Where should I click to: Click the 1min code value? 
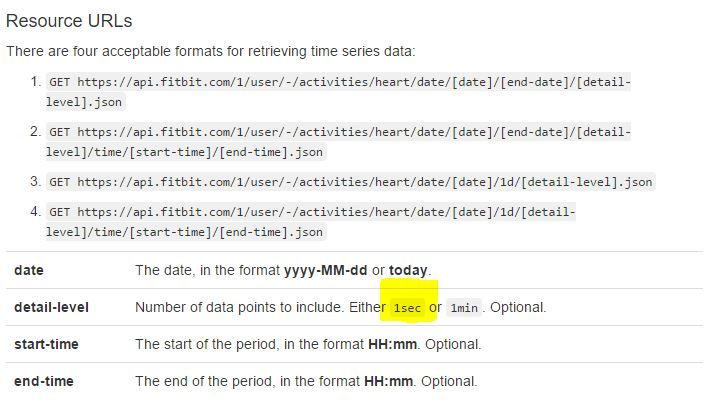pos(463,307)
